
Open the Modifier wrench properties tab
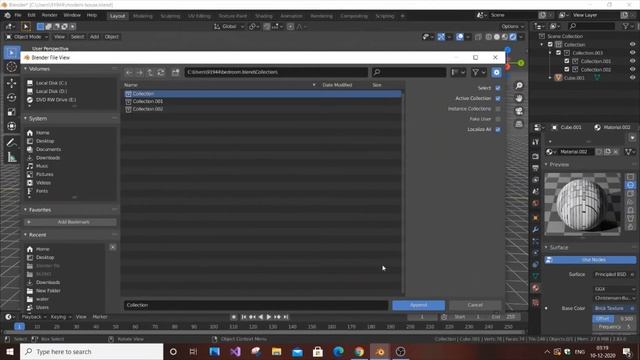coord(536,229)
